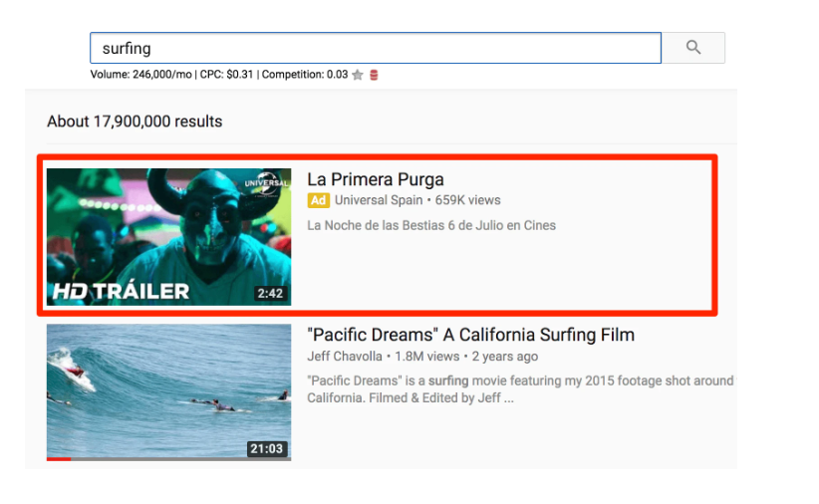Open the Universal Spain channel link
Image resolution: width=819 pixels, height=504 pixels.
coord(379,200)
